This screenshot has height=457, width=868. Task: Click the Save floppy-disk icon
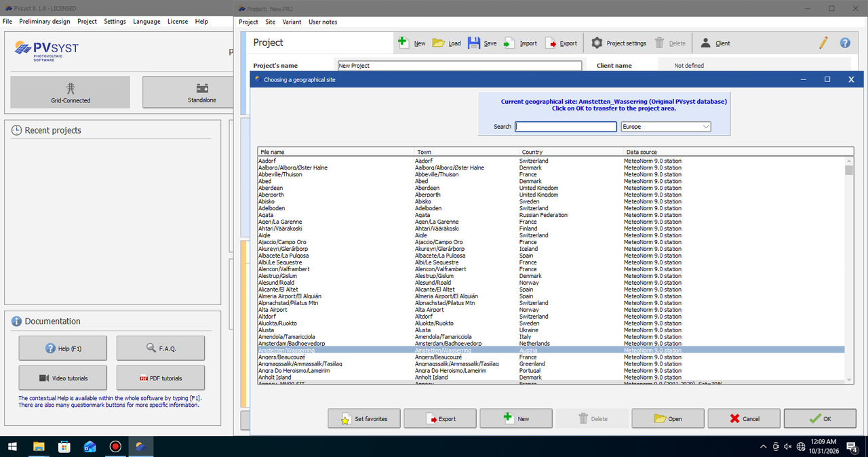click(x=474, y=43)
